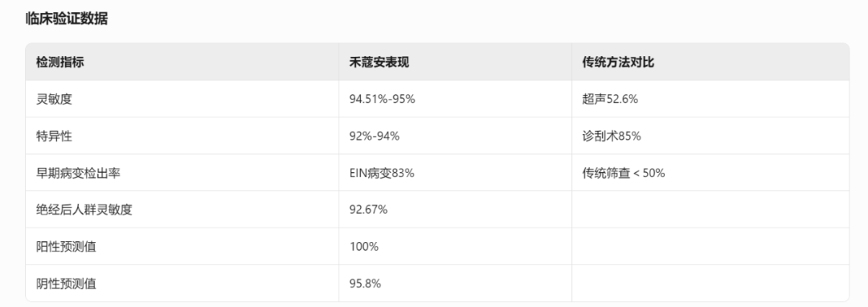The width and height of the screenshot is (868, 307).
Task: Click the 92.67% value cell
Action: point(368,210)
